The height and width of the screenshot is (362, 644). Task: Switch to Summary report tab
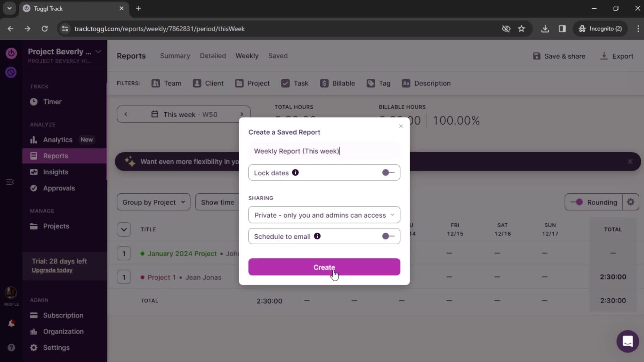(x=175, y=55)
